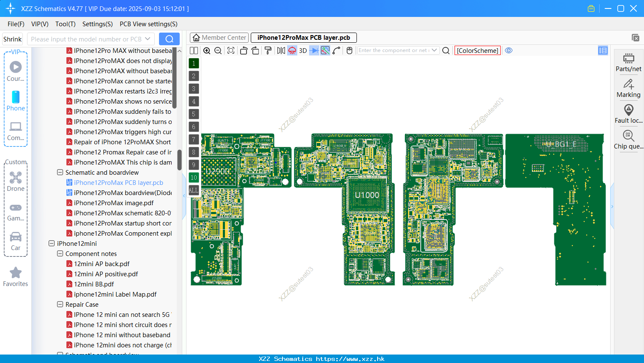Toggle the net routing highlight tool

(325, 50)
